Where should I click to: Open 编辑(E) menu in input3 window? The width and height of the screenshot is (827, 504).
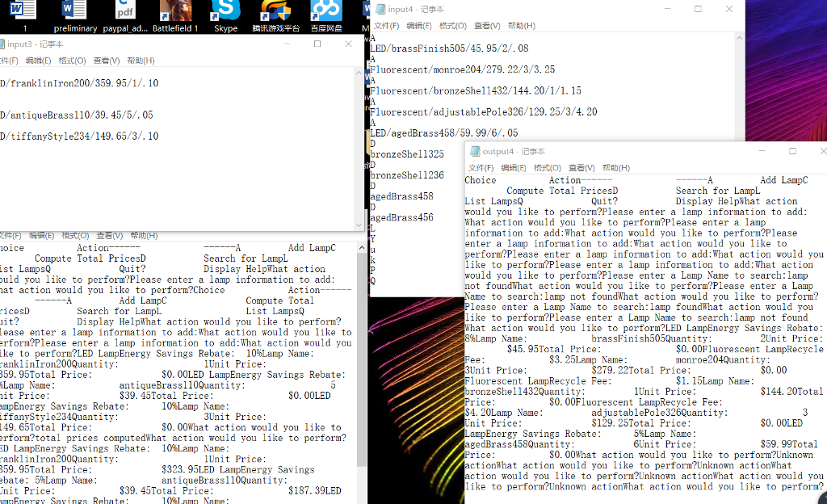click(x=39, y=61)
